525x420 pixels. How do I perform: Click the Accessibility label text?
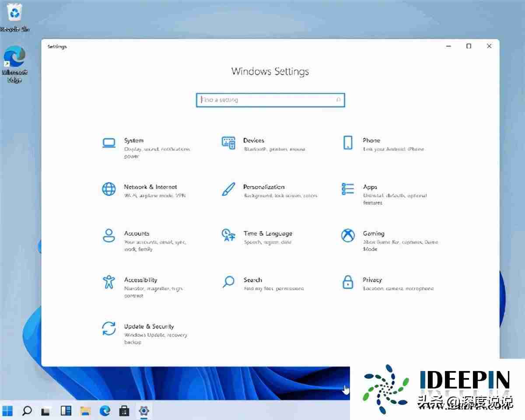(140, 280)
